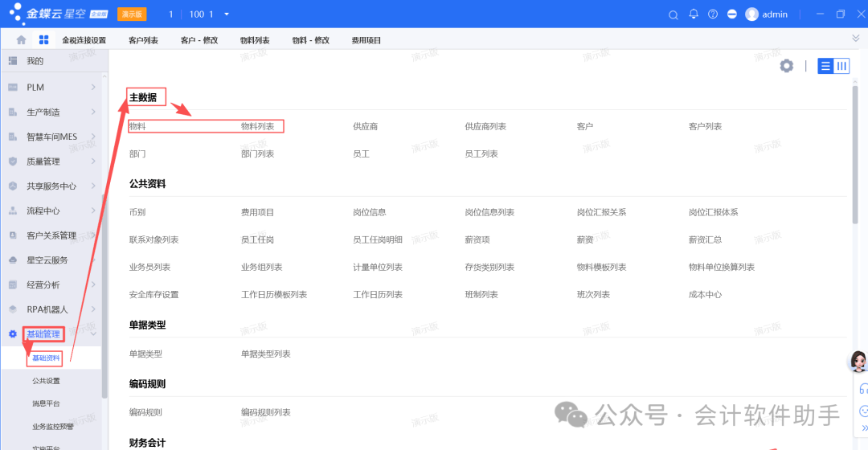Click the admin user avatar
Viewport: 868px width, 450px height.
coord(752,14)
